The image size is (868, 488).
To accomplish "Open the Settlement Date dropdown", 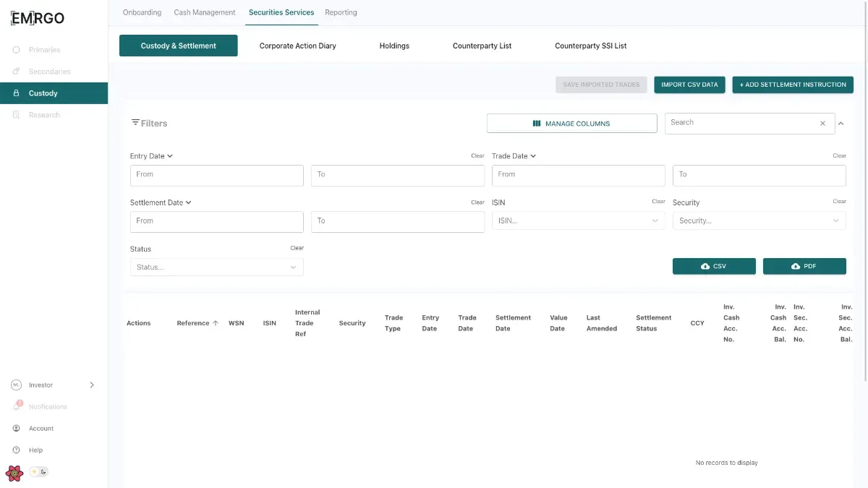I will click(x=161, y=202).
